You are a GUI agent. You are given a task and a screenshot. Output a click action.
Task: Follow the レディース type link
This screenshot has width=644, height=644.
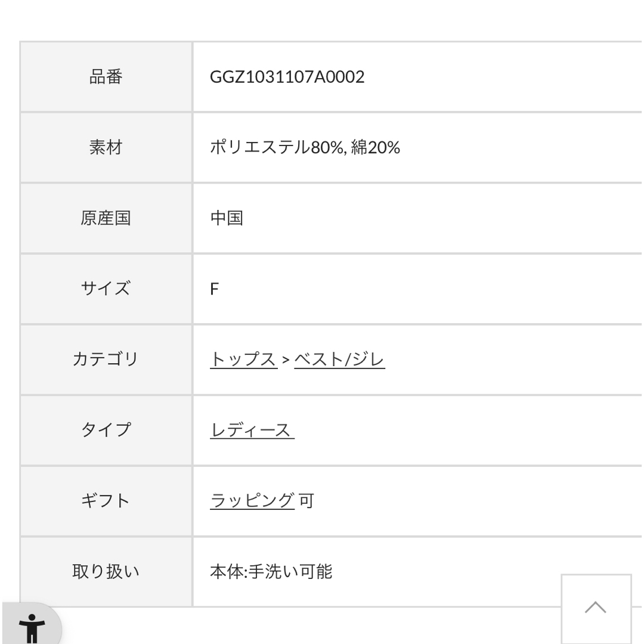[252, 430]
